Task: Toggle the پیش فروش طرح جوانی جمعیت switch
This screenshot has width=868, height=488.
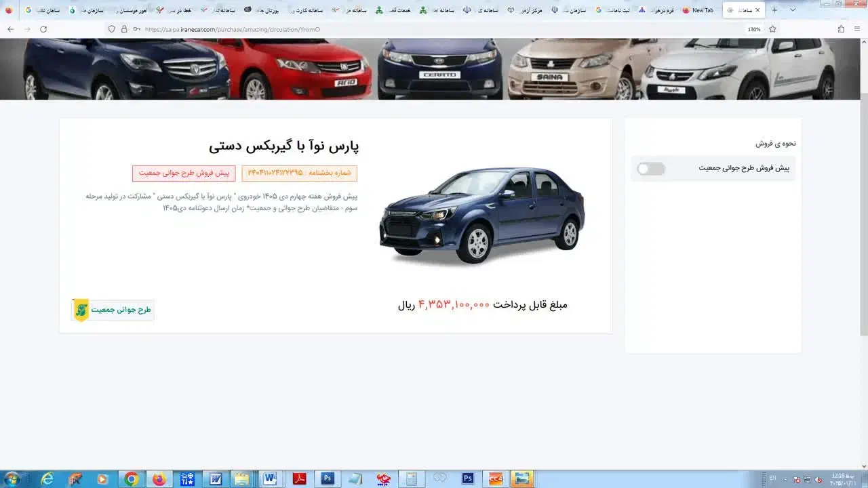Action: 651,169
